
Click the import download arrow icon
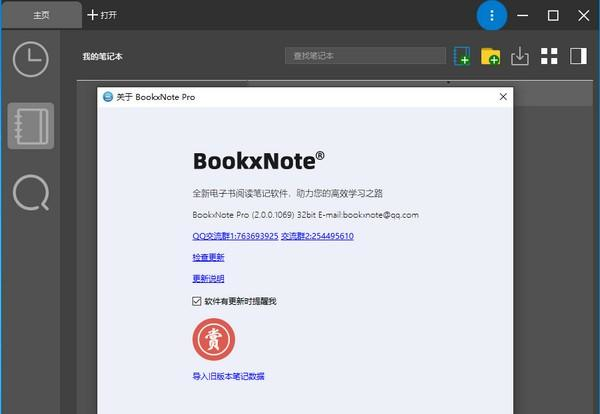(520, 56)
